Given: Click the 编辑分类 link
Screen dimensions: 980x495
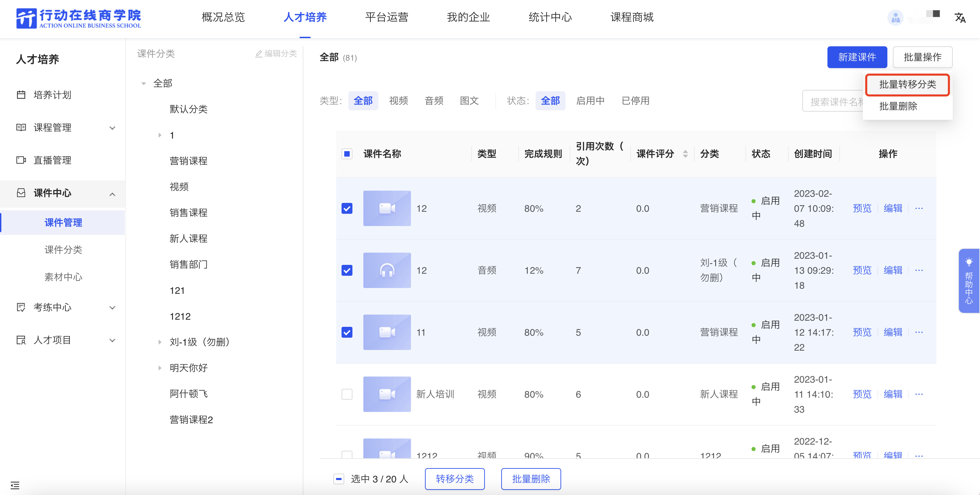Looking at the screenshot, I should click(x=276, y=54).
